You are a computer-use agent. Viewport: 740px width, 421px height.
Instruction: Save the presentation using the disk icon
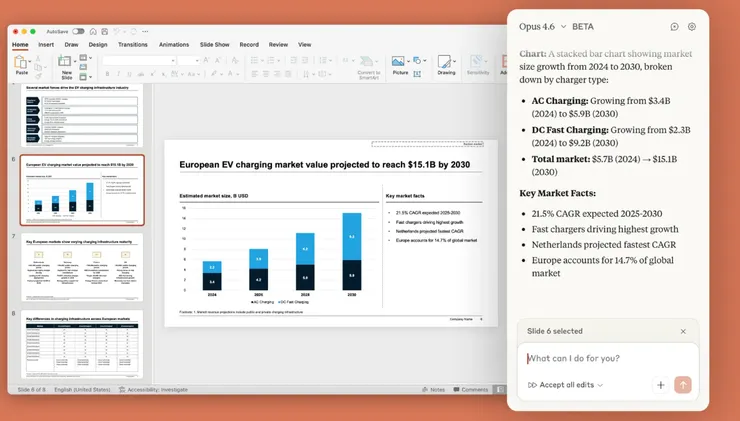(x=105, y=32)
